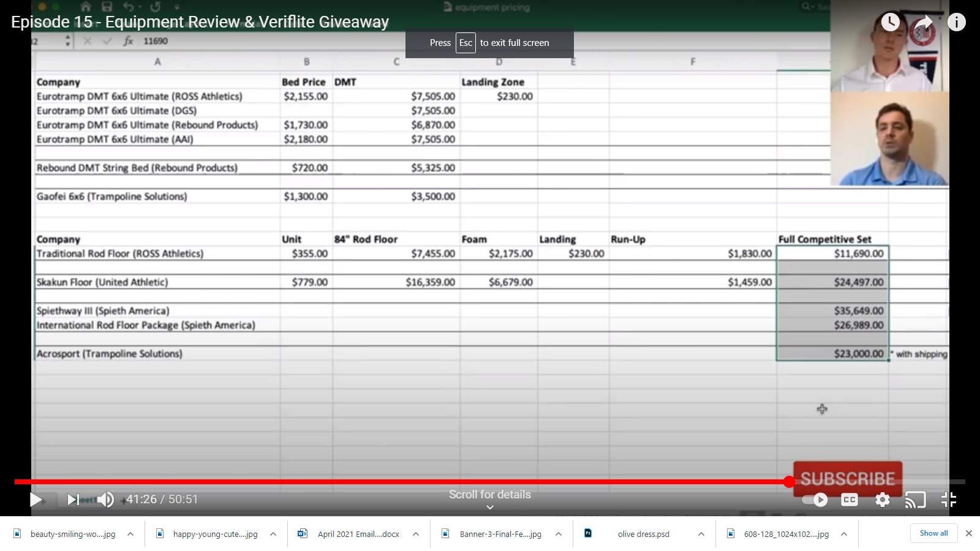The width and height of the screenshot is (980, 551).
Task: Exit full screen mode
Action: (949, 500)
